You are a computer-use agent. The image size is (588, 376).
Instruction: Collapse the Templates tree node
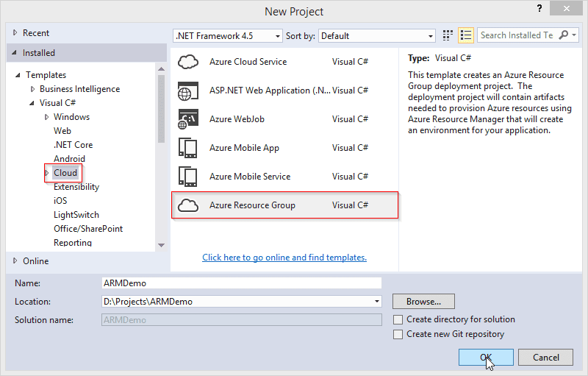point(18,75)
